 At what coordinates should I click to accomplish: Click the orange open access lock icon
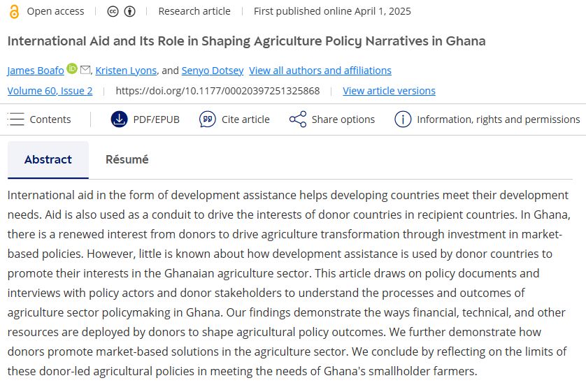[x=14, y=12]
